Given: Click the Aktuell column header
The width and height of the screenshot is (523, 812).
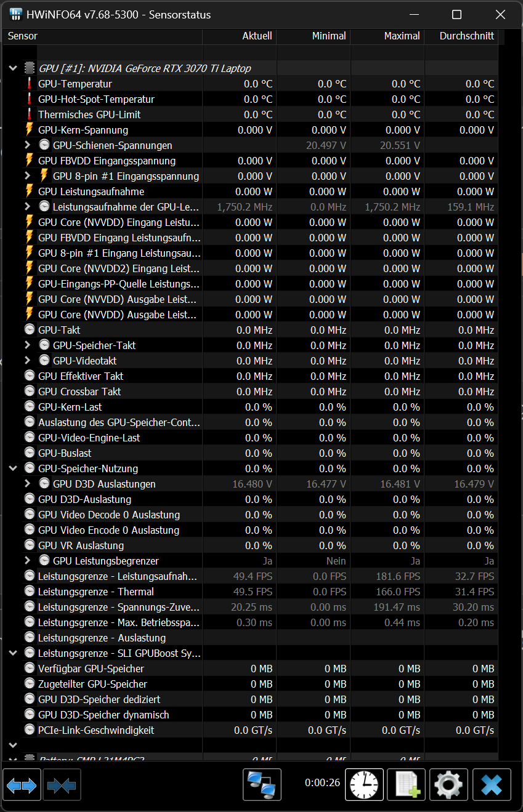Looking at the screenshot, I should [x=240, y=36].
